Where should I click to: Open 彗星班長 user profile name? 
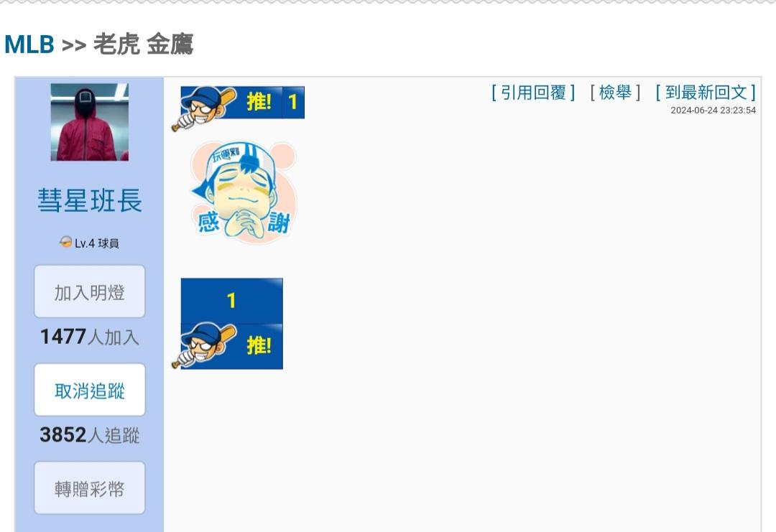point(90,200)
